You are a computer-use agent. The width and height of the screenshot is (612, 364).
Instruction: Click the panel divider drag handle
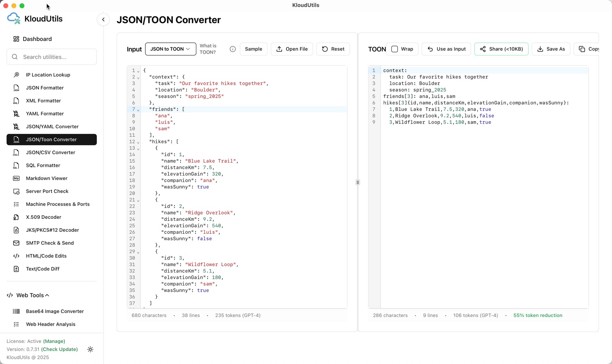click(x=358, y=182)
